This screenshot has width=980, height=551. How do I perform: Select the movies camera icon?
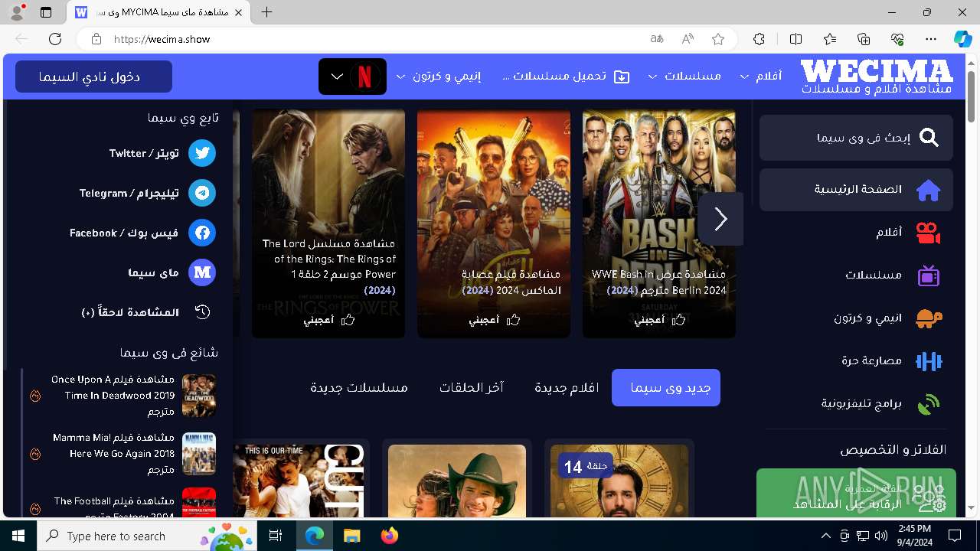tap(929, 233)
